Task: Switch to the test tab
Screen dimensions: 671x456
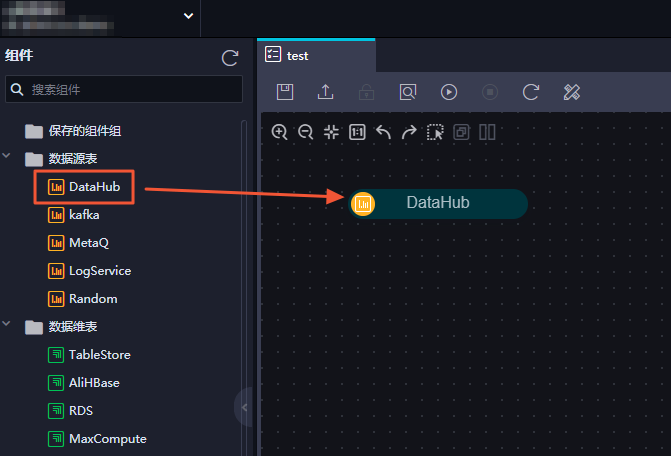Action: pyautogui.click(x=316, y=56)
